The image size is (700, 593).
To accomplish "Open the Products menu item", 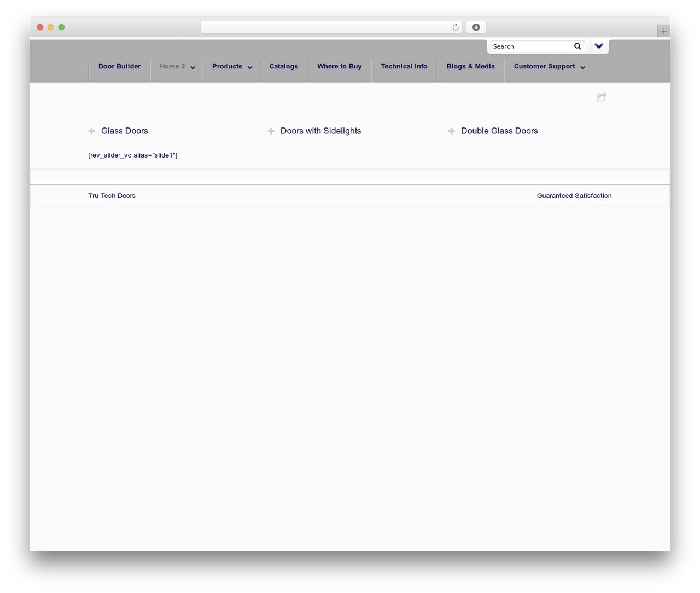I will 227,66.
